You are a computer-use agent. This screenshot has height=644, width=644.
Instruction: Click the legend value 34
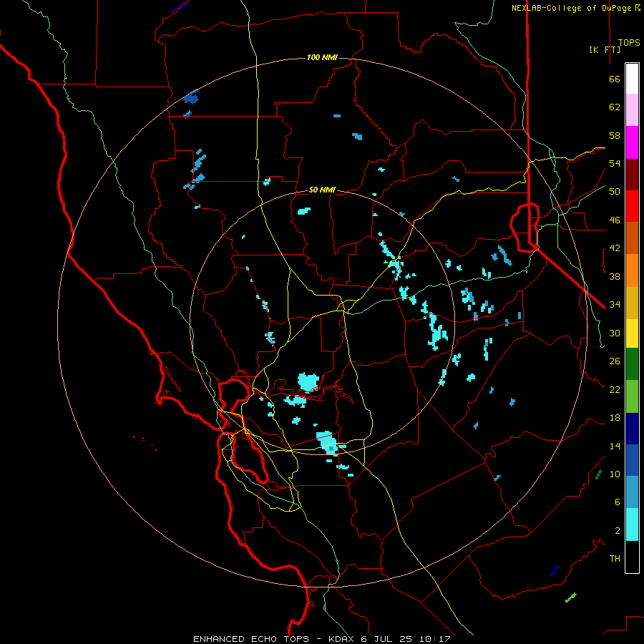615,305
